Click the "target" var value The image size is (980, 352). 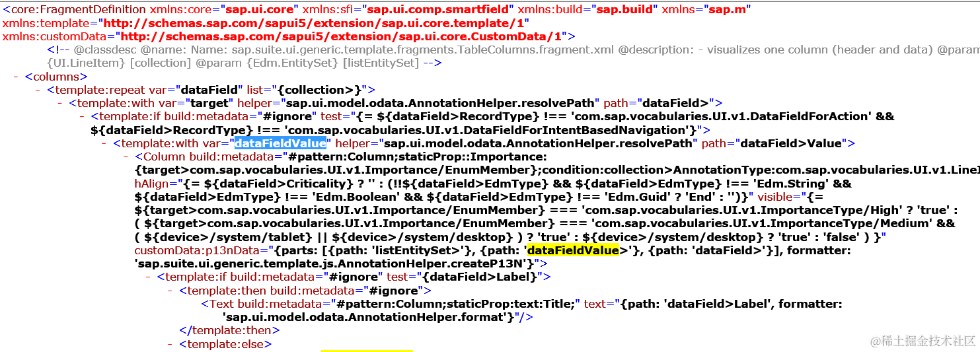coord(209,104)
